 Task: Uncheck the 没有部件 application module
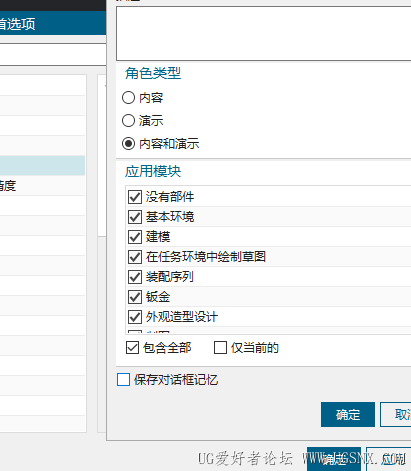135,197
